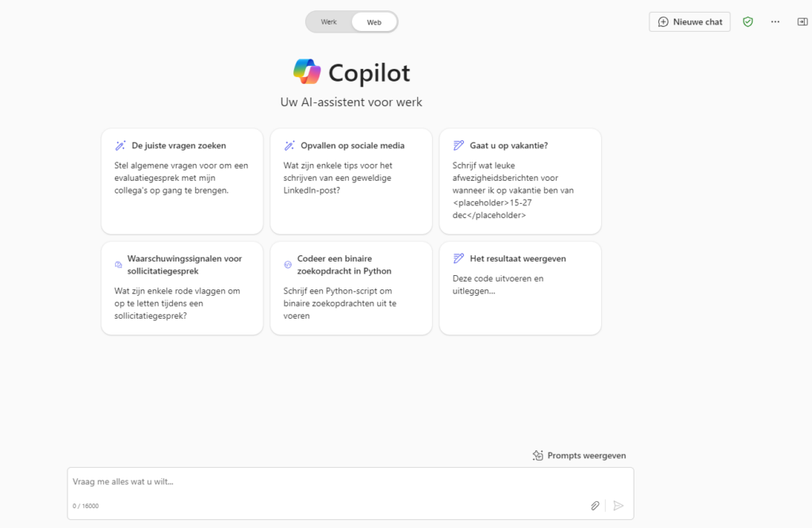Click the green shield protection icon

747,21
